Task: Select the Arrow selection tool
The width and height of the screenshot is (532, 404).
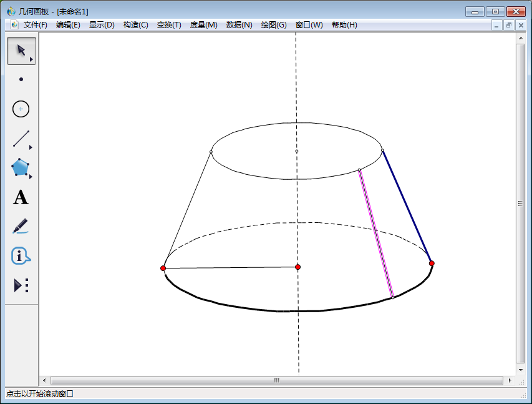Action: 21,51
